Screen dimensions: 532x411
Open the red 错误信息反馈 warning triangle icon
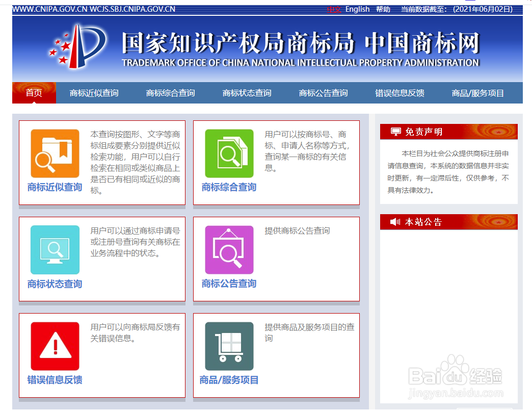coord(55,346)
